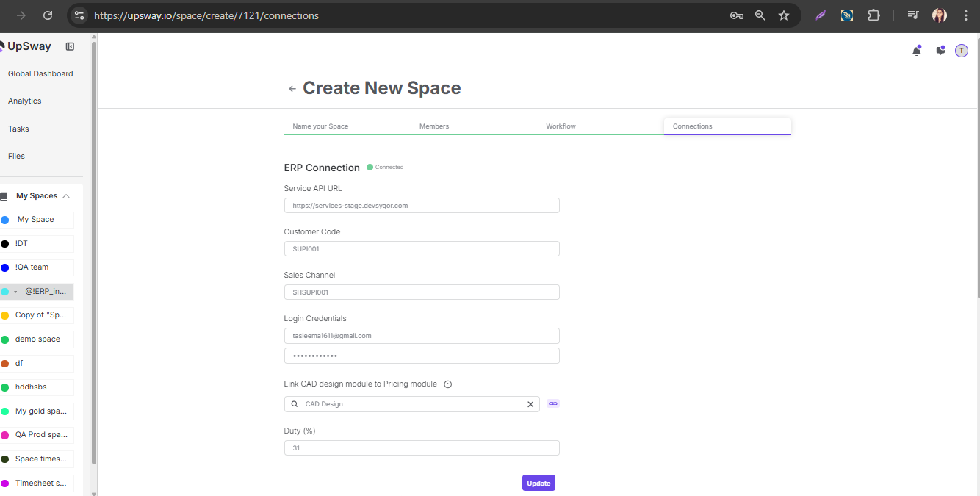Clear the CAD Design field with X
The height and width of the screenshot is (496, 980).
[530, 404]
